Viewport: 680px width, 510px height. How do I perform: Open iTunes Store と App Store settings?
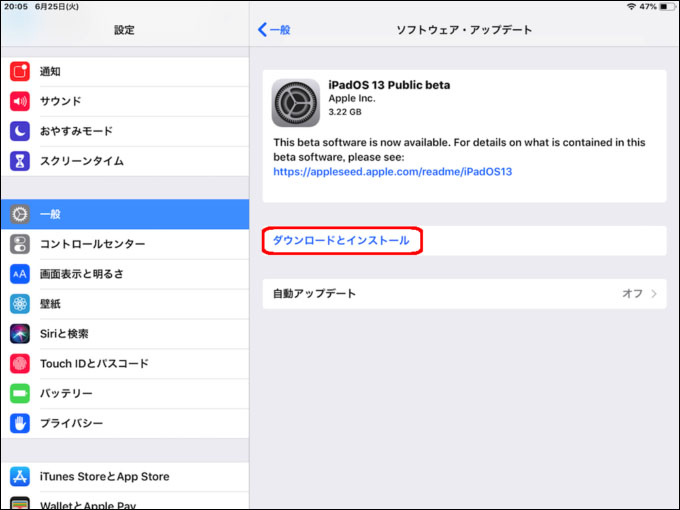pos(104,477)
